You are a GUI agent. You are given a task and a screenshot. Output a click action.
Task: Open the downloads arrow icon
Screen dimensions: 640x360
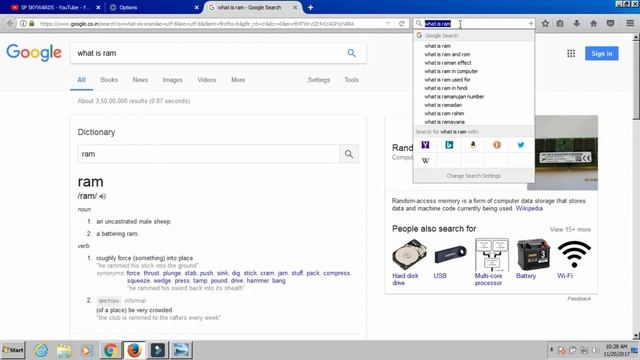(576, 24)
